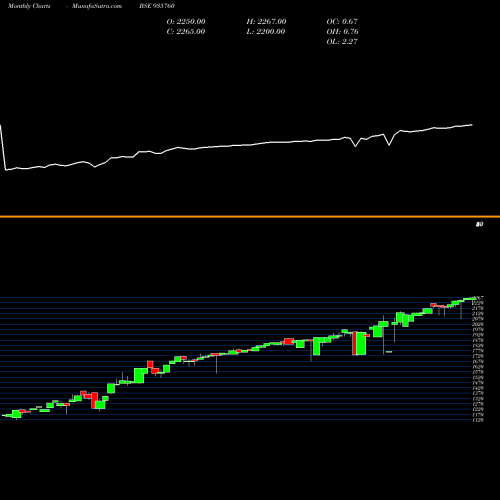Screen dimensions: 500x500
Task: Click the 1129 bottom price axis label
Action: tap(478, 420)
